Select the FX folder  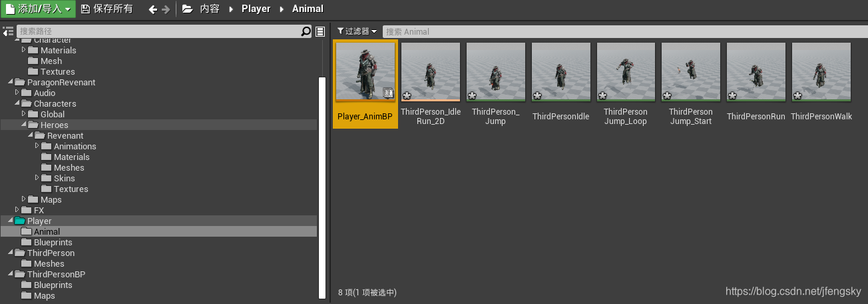click(x=39, y=211)
